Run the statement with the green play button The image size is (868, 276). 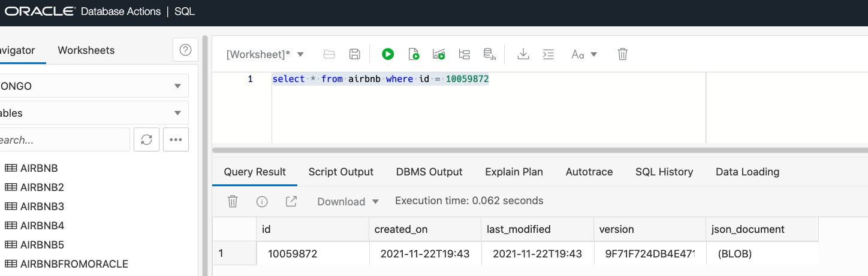(x=388, y=54)
